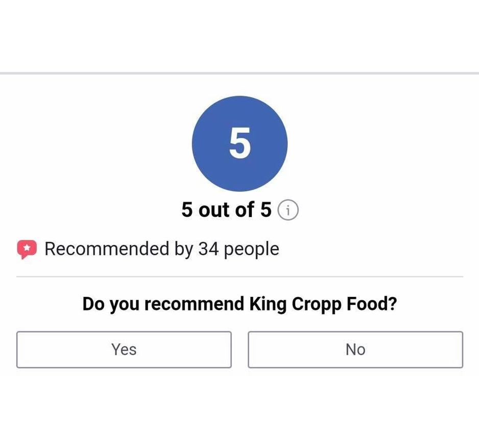The width and height of the screenshot is (479, 448).
Task: Click the number 34 in the recommendation line
Action: [209, 249]
